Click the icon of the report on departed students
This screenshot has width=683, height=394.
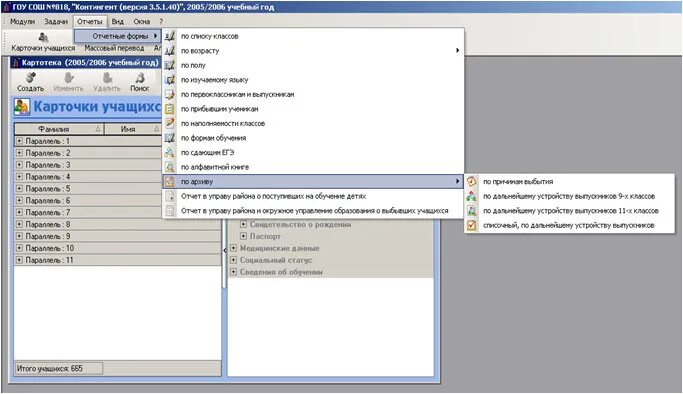(169, 211)
